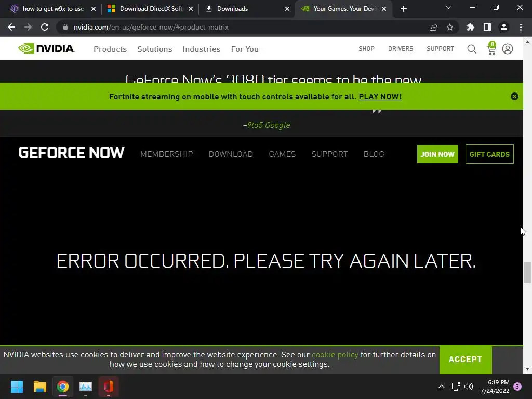Viewport: 532px width, 399px height.
Task: Click the scrollbar down arrow
Action: point(527,369)
